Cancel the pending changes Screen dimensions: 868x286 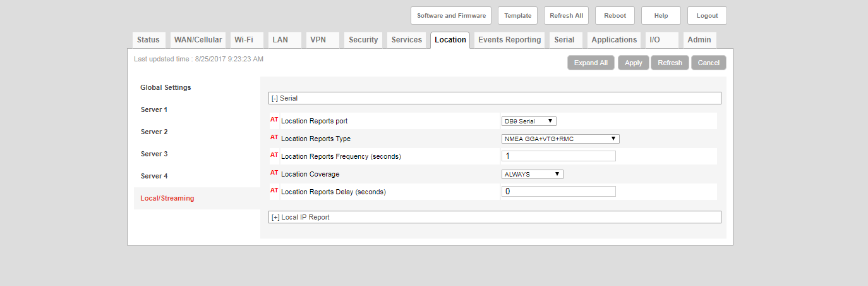(x=709, y=63)
